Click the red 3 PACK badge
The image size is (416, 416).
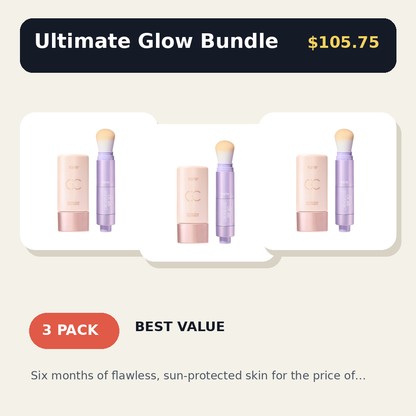click(74, 331)
